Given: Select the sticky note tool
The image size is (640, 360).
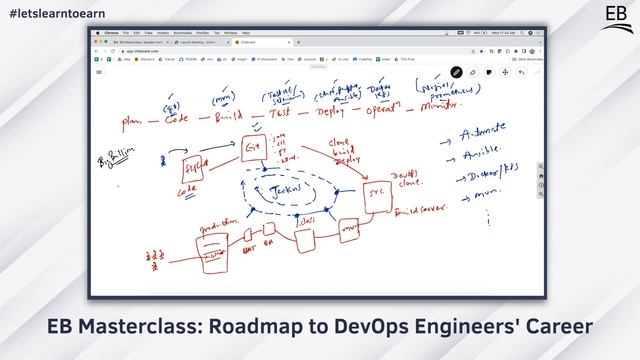Looking at the screenshot, I should point(489,73).
